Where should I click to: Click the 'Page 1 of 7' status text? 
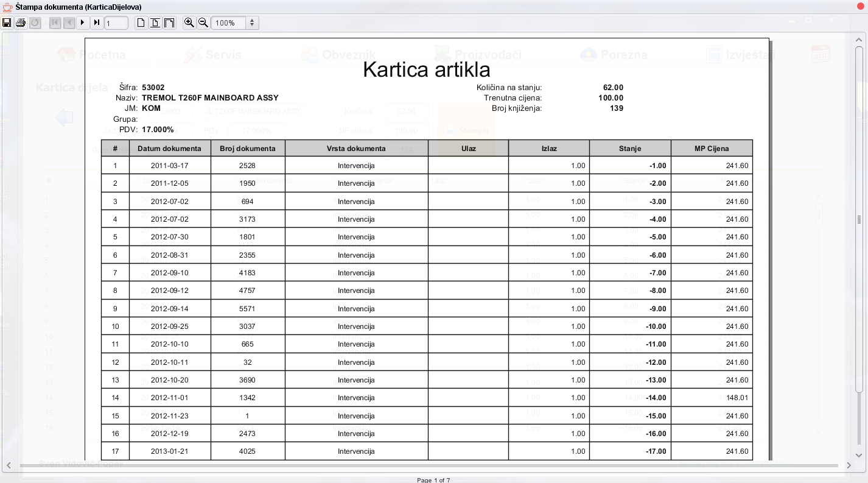pyautogui.click(x=433, y=480)
